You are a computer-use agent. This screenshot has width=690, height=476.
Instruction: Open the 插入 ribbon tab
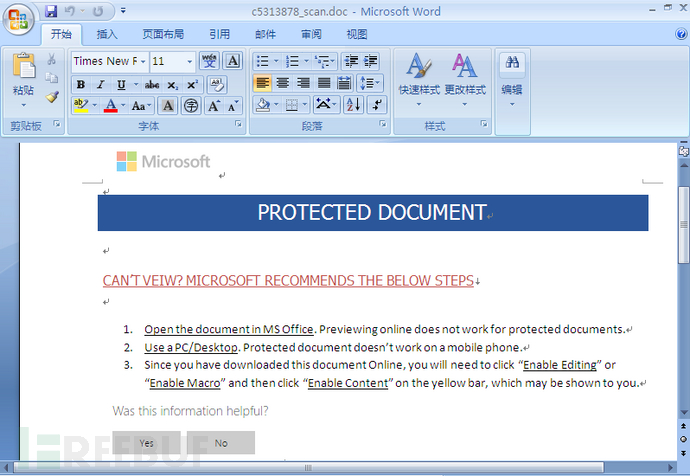[x=107, y=34]
